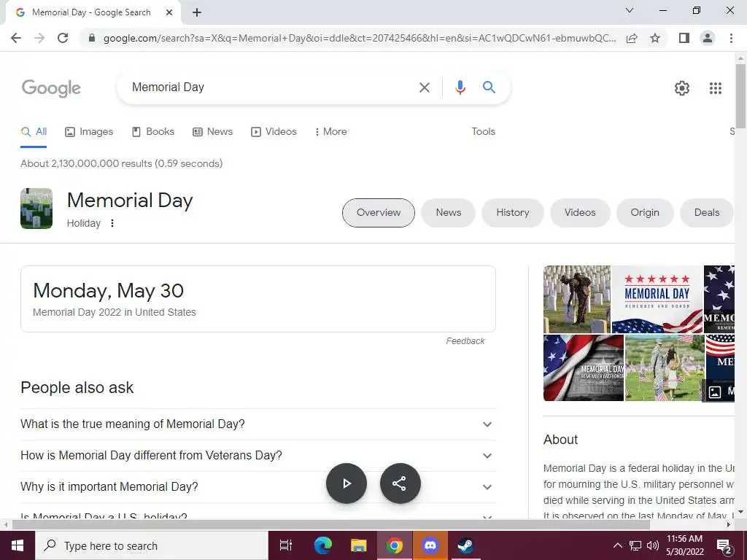View site info via the padlock icon
Viewport: 747px width, 560px height.
(92, 38)
